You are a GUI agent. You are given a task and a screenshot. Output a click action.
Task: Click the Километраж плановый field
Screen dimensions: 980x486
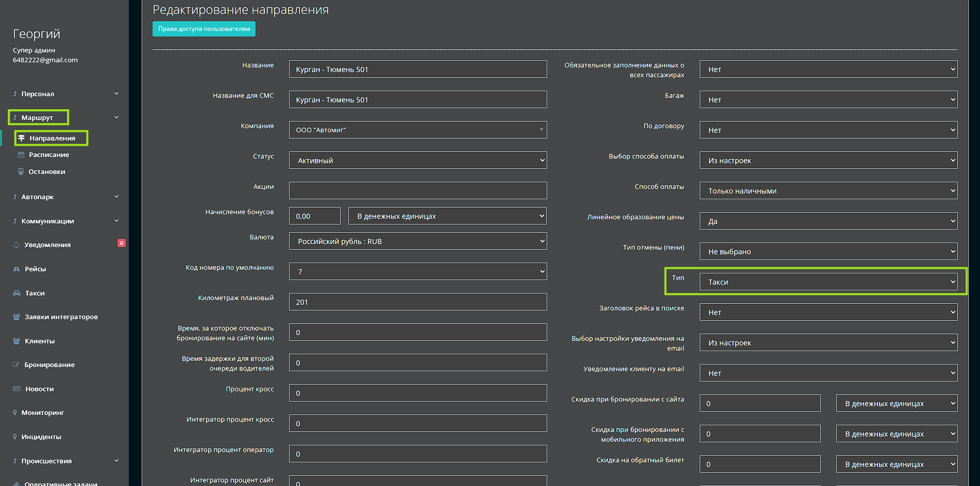coord(417,302)
